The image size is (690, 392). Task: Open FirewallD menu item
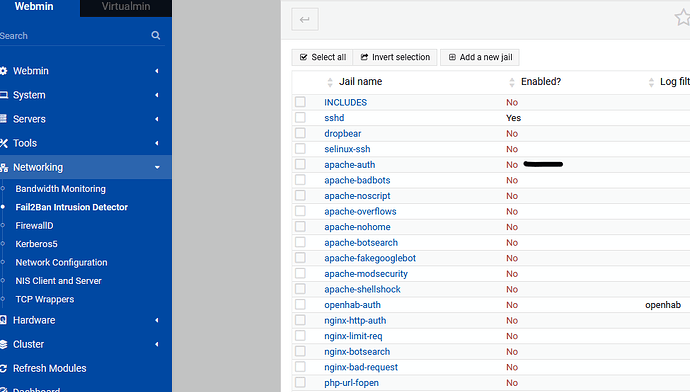34,226
